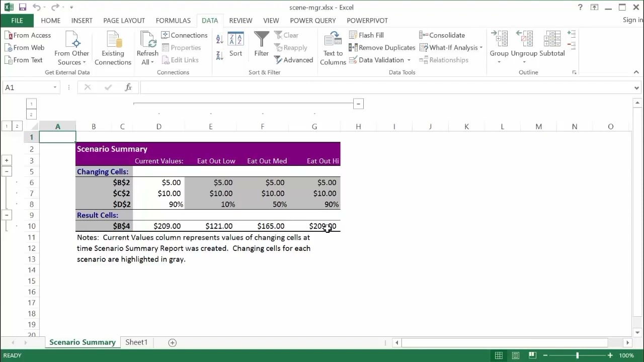Open the FILE tab
The height and width of the screenshot is (362, 644).
tap(17, 21)
